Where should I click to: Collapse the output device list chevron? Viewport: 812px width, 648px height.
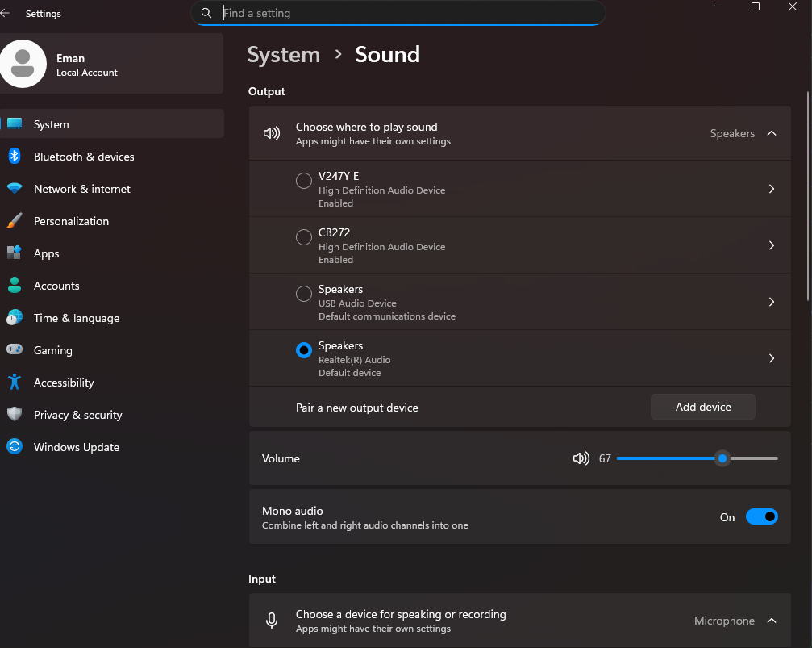click(x=772, y=133)
